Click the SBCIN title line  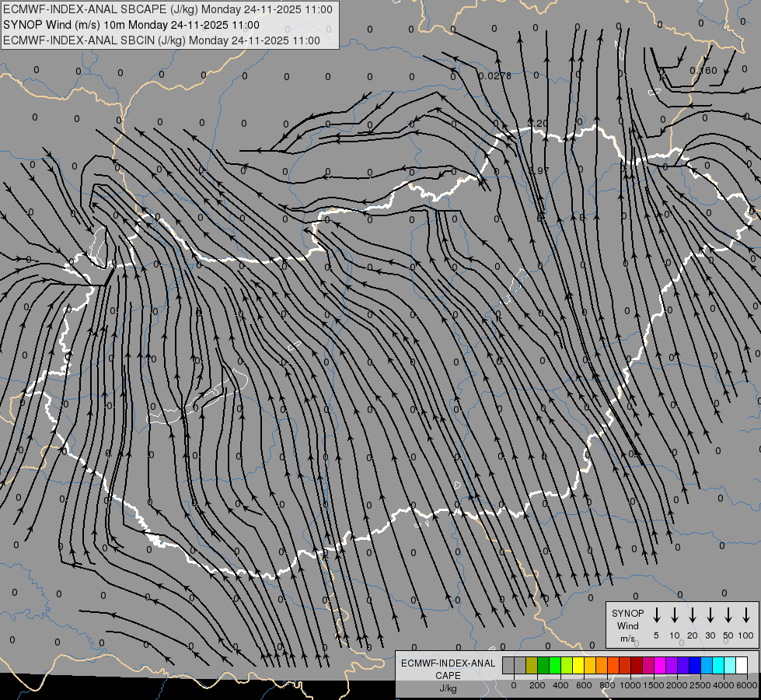click(x=162, y=40)
